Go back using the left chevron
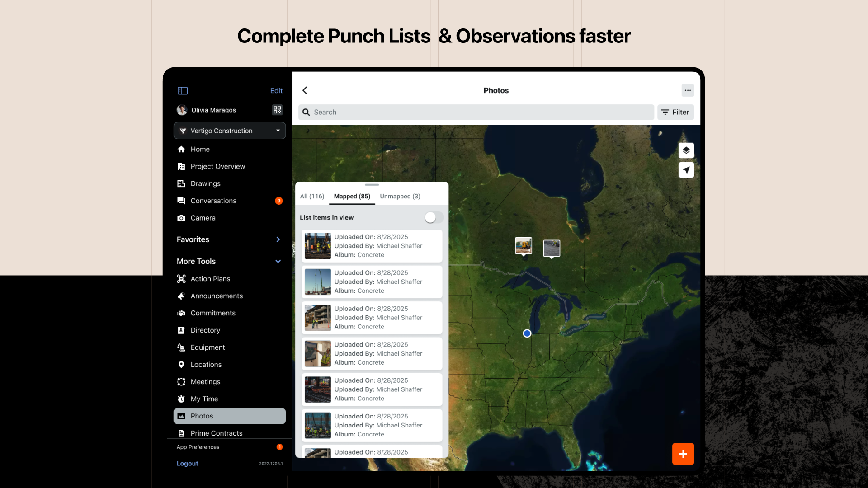The image size is (868, 488). [x=305, y=90]
